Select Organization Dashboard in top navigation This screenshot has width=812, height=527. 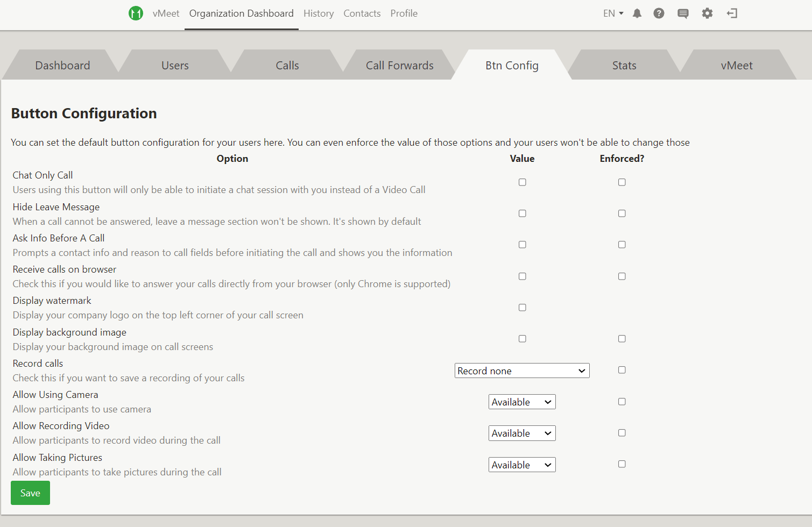pyautogui.click(x=242, y=13)
